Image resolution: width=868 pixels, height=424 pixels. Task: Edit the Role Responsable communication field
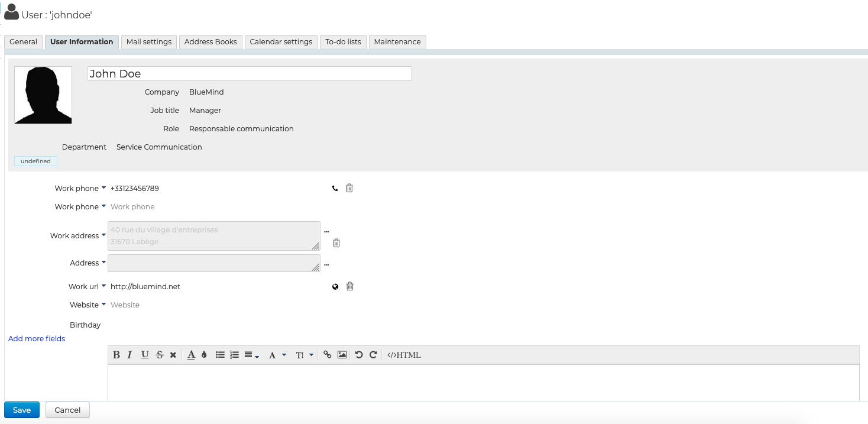pyautogui.click(x=241, y=129)
